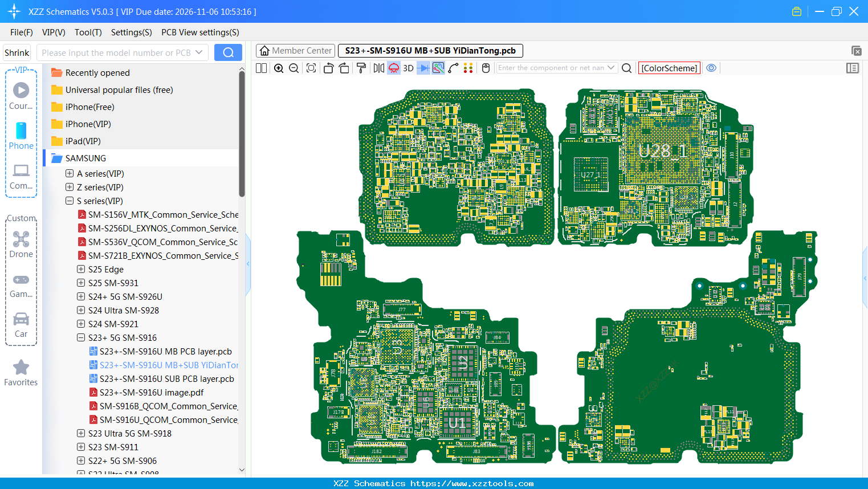This screenshot has height=489, width=868.
Task: Select the Zoom In magnifier tool
Action: pos(278,68)
